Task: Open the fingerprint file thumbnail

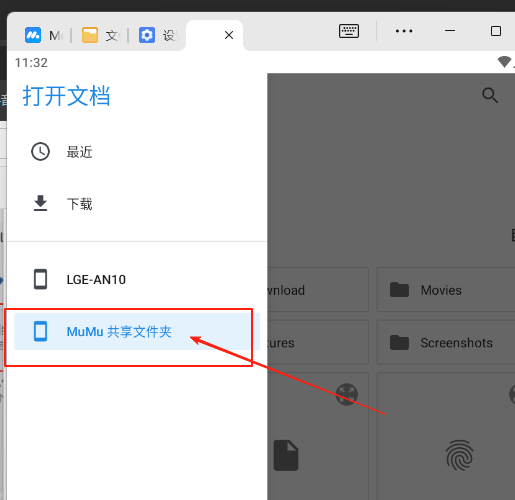Action: [460, 455]
